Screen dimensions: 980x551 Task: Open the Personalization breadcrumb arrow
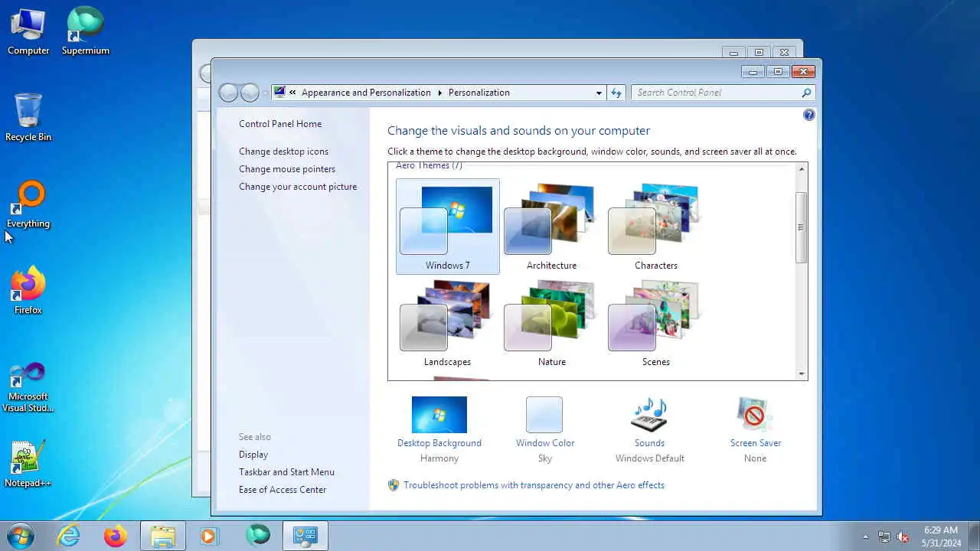[440, 93]
